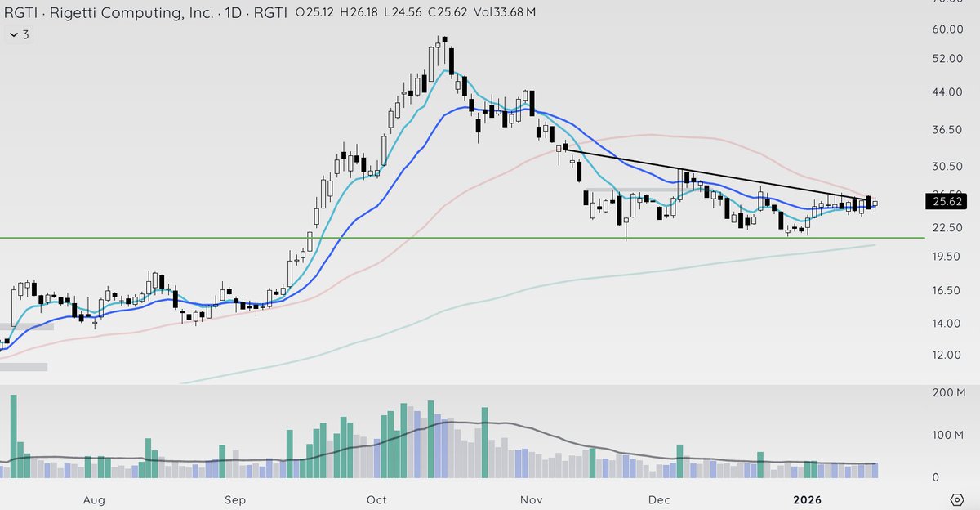Click the Vol 33.68 M value

tap(505, 12)
